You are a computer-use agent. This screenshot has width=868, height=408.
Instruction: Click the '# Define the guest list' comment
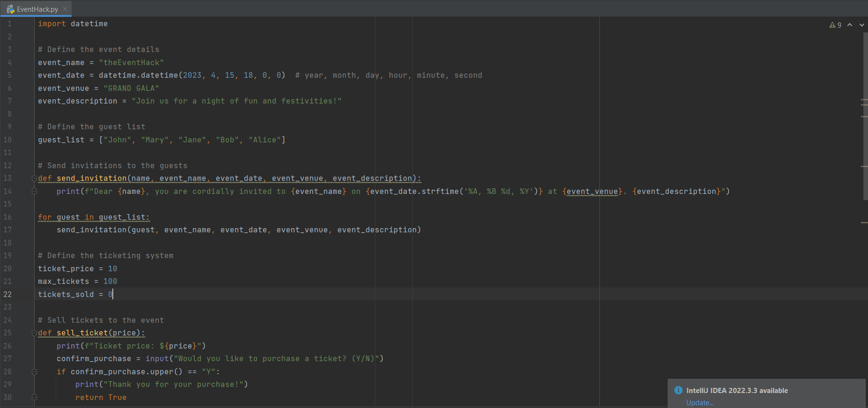click(92, 127)
